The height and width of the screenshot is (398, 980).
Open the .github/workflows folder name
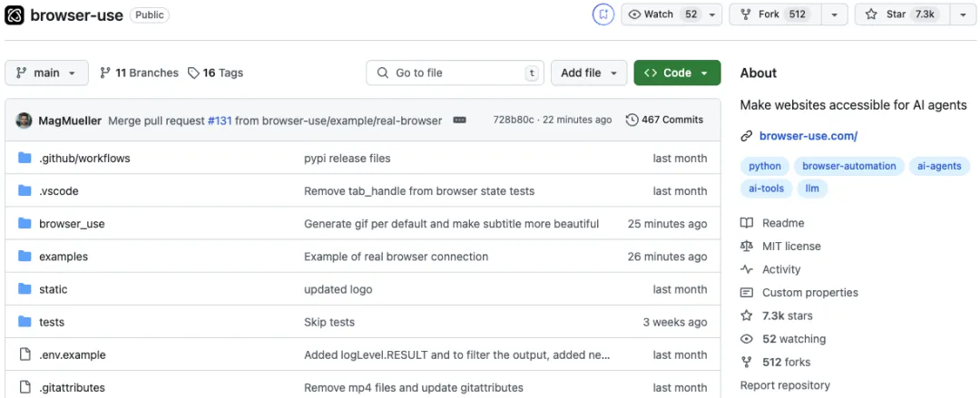coord(84,158)
